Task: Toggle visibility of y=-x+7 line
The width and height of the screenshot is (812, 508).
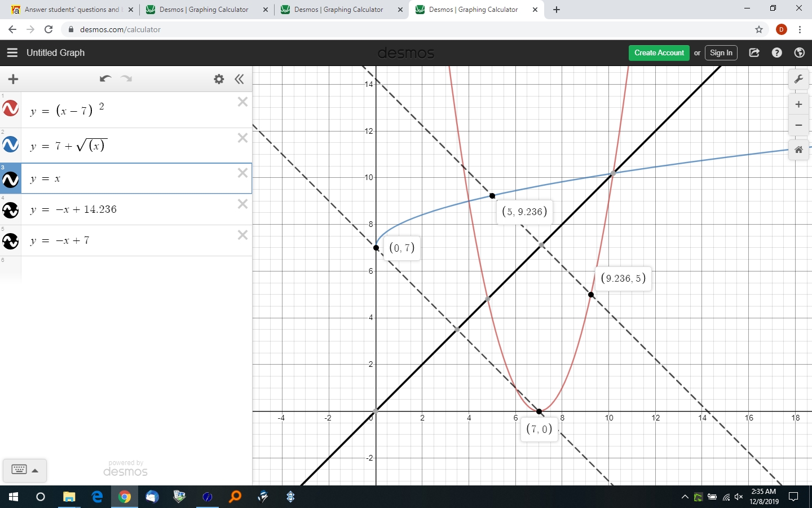Action: [x=11, y=241]
